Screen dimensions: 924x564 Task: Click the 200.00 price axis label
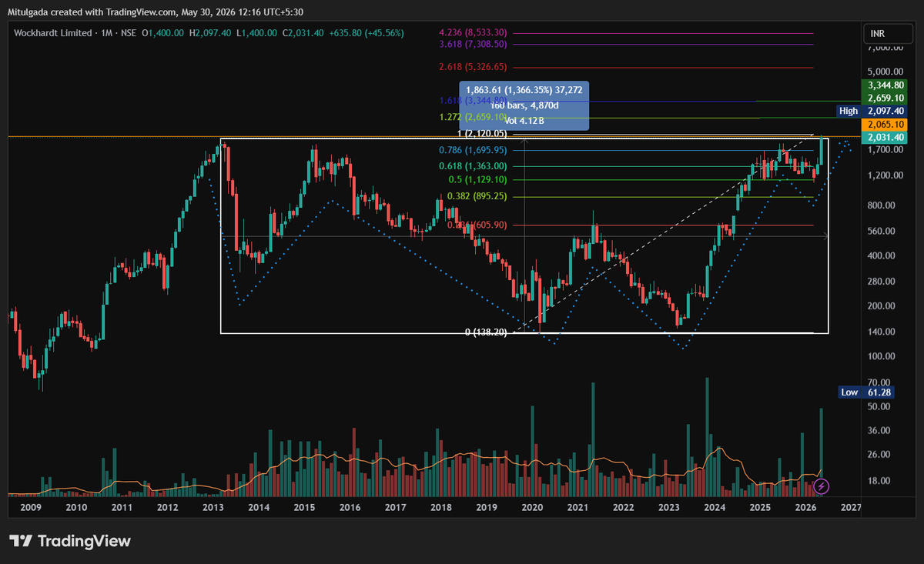[x=883, y=306]
